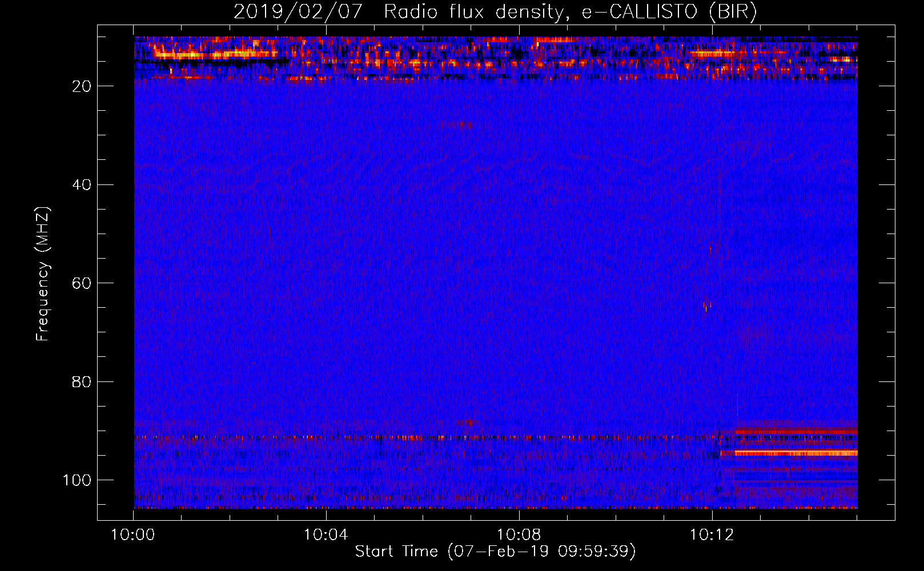Click the 40 frequency tick label
Screen dimensions: 924x571
pos(82,184)
